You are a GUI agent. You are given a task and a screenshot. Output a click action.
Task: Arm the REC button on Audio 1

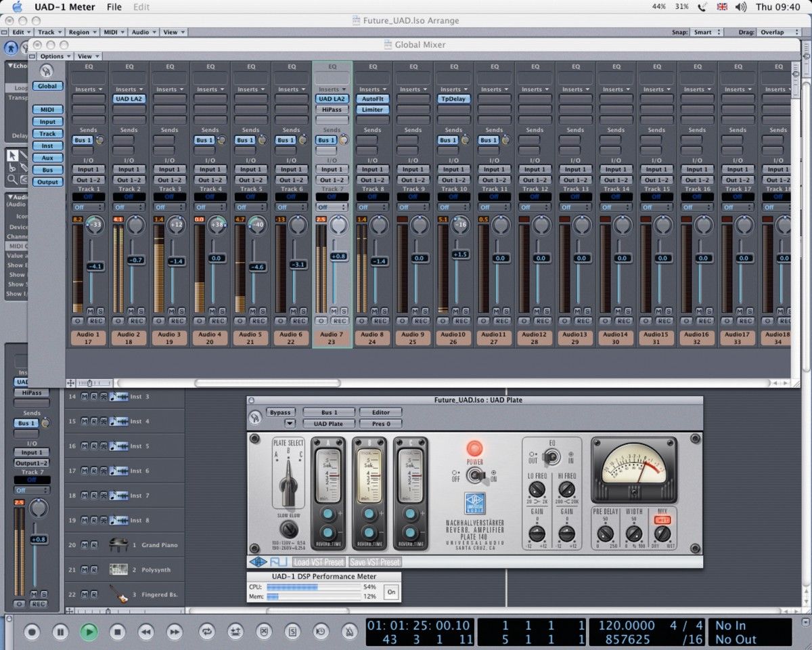click(x=96, y=320)
